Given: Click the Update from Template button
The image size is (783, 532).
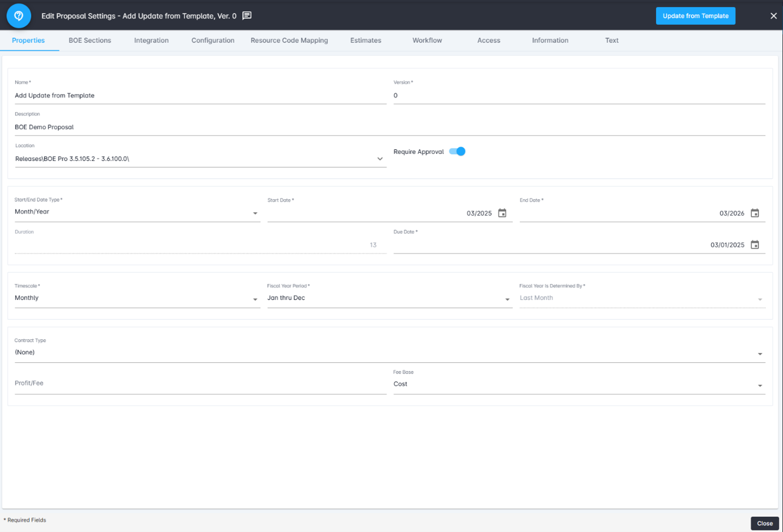Looking at the screenshot, I should coord(695,16).
